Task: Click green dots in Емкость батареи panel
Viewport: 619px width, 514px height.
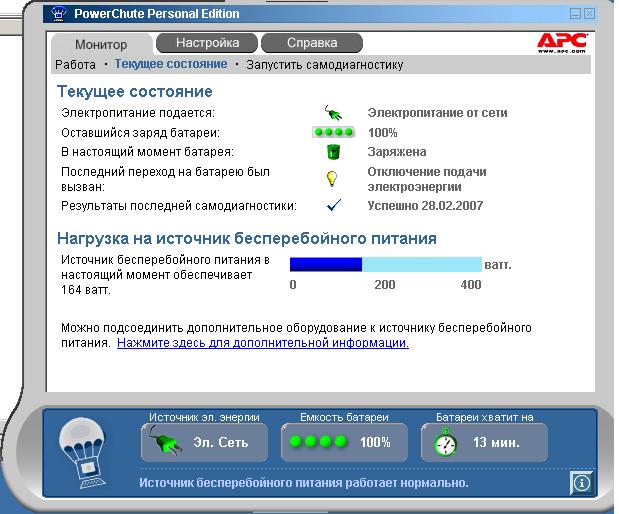Action: click(x=318, y=442)
